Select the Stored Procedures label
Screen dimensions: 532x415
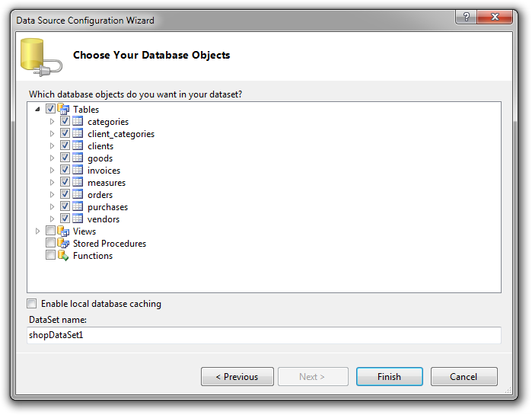110,244
